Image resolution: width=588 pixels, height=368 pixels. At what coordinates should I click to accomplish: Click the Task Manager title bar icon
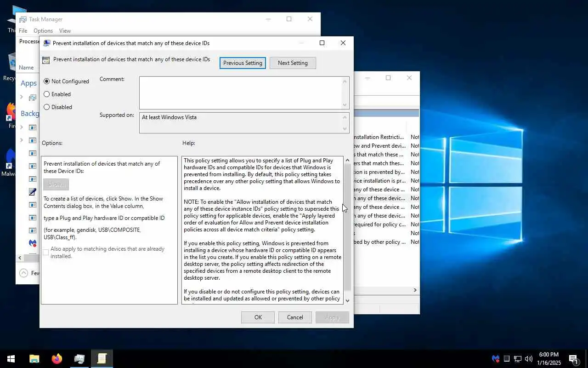(x=23, y=19)
